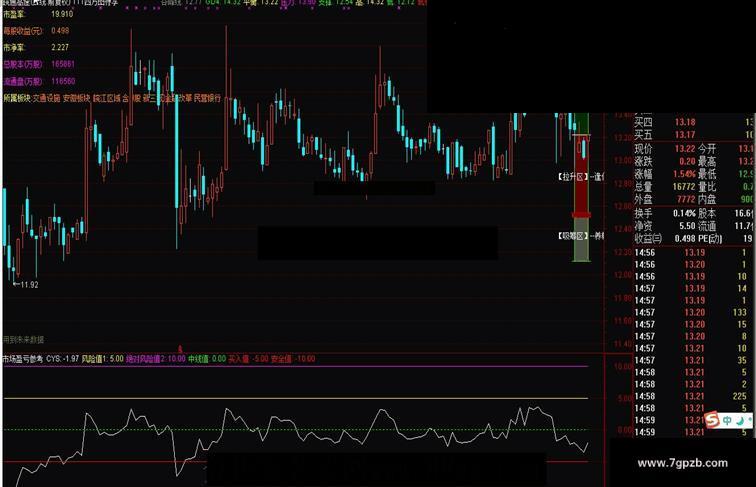This screenshot has height=487, width=756.
Task: Click the PE(动) label in the quote panel
Action: coord(710,238)
